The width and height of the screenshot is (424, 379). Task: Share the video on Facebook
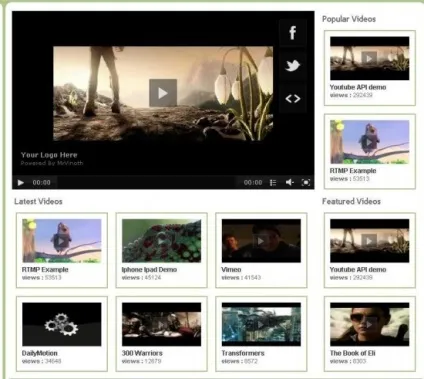(293, 32)
